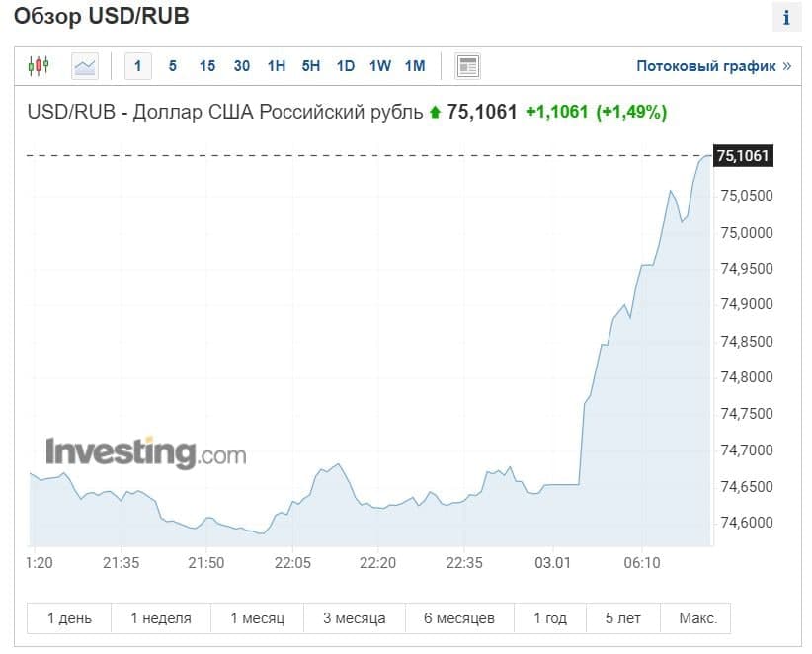The height and width of the screenshot is (654, 812).
Task: Select the 1 день range tab
Action: pyautogui.click(x=69, y=618)
